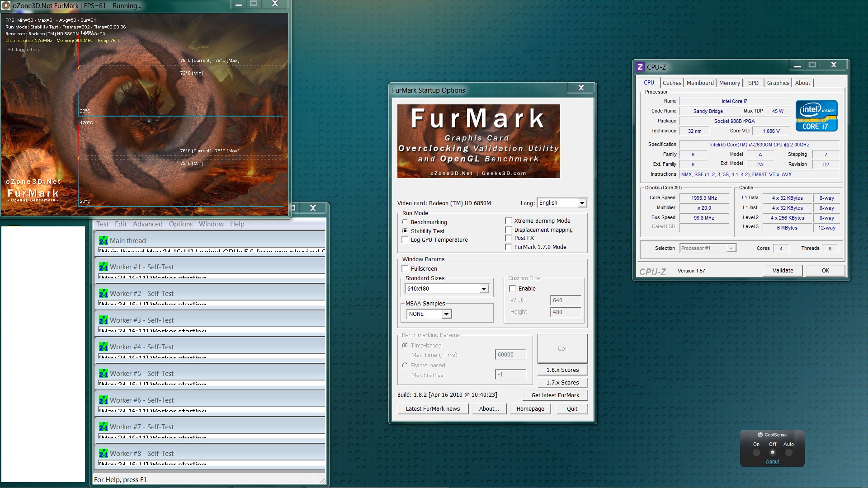This screenshot has width=868, height=488.
Task: Open CoolSense About link
Action: (772, 462)
